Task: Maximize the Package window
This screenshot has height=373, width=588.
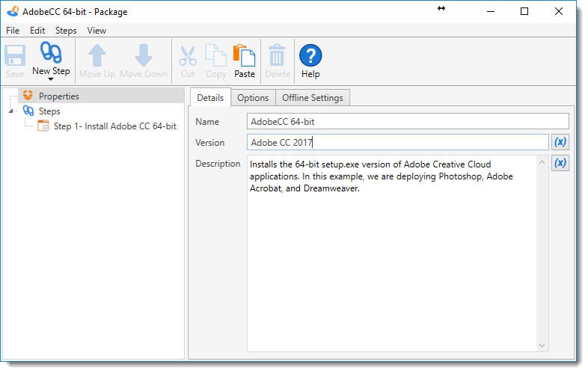Action: tap(524, 12)
